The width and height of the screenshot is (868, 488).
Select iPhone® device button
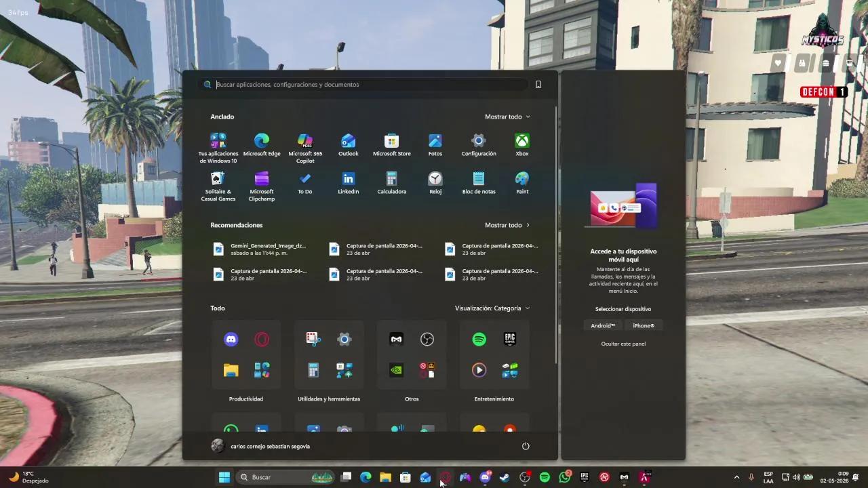coord(644,326)
